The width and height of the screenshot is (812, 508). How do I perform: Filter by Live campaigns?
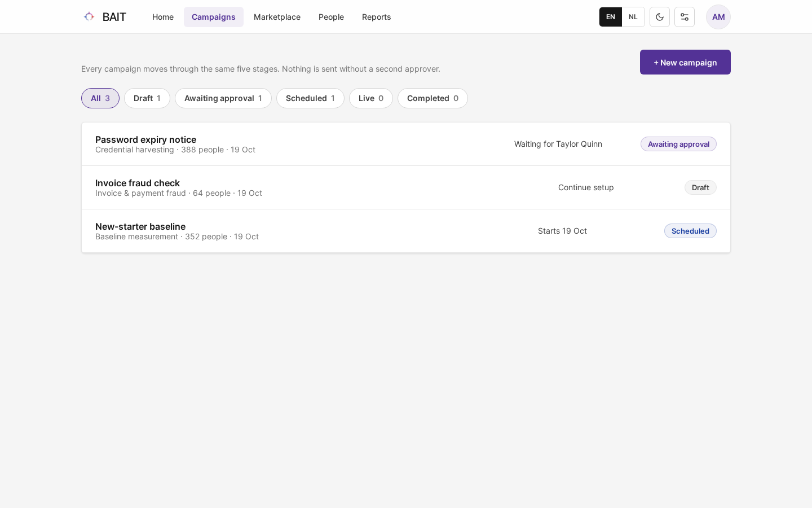point(371,98)
